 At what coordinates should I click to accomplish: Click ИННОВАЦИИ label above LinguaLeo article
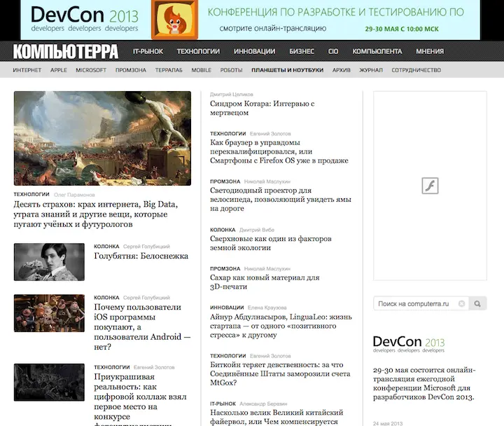(227, 308)
